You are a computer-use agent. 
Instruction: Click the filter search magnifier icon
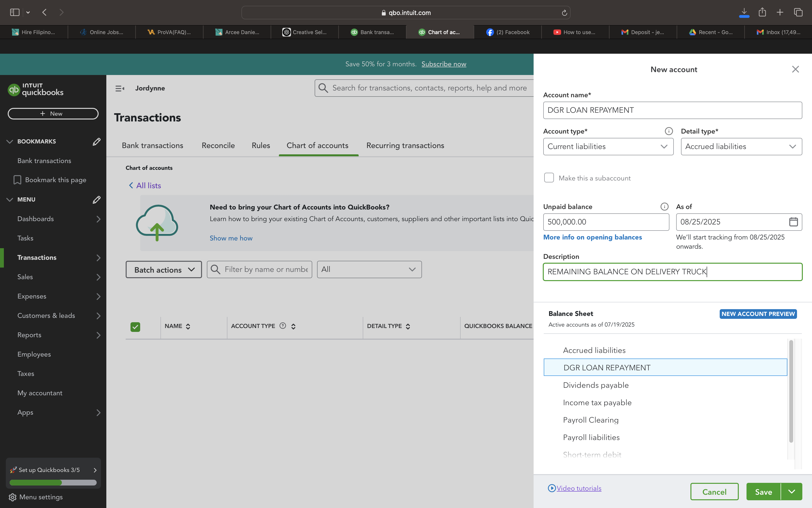[215, 269]
